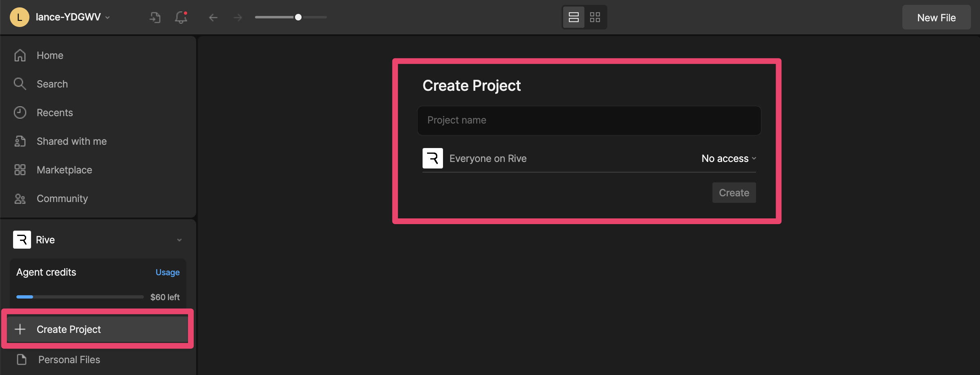Click the Create Project sidebar button

[x=98, y=329]
